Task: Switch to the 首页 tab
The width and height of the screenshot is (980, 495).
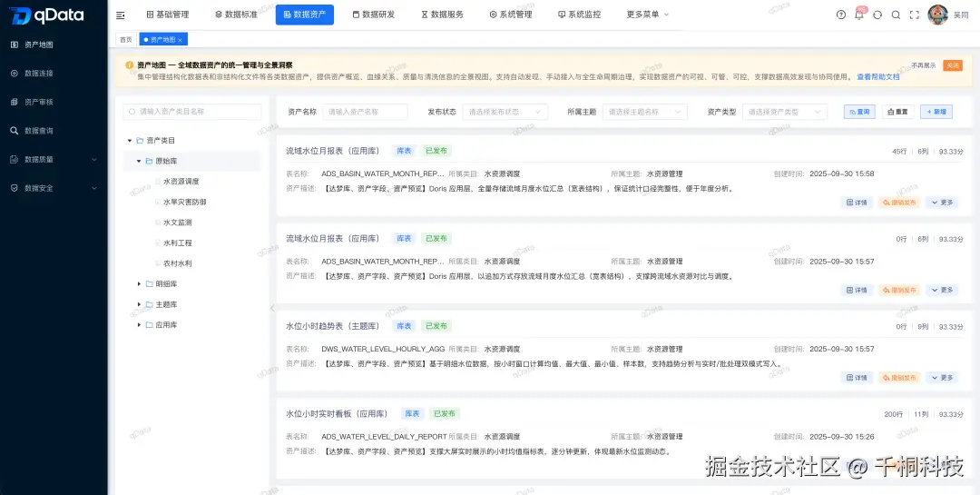Action: click(126, 39)
